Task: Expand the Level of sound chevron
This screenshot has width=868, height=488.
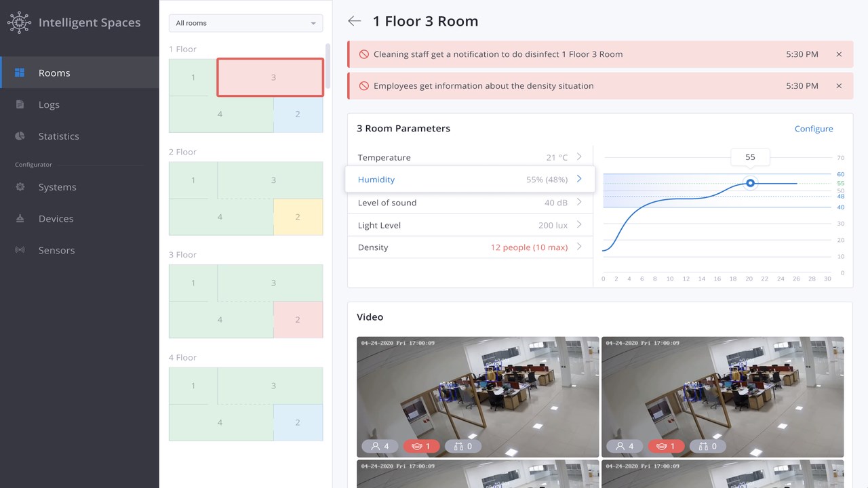Action: (x=579, y=202)
